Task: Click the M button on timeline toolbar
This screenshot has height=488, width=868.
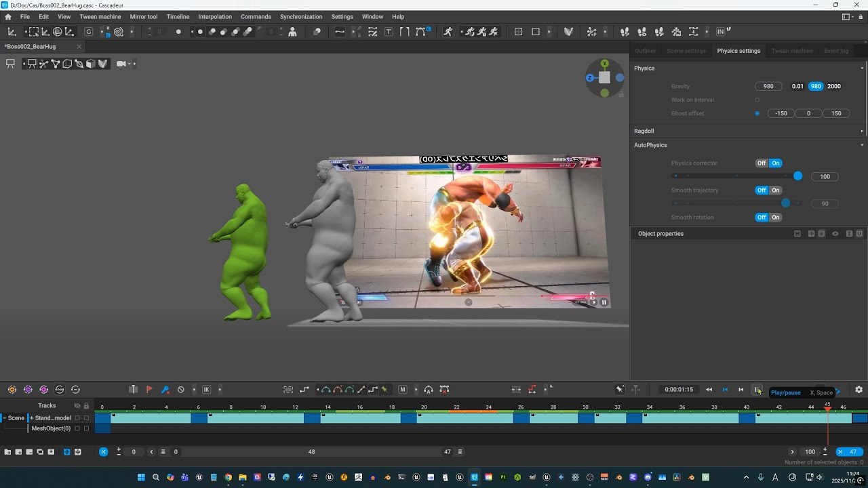Action: coord(403,390)
